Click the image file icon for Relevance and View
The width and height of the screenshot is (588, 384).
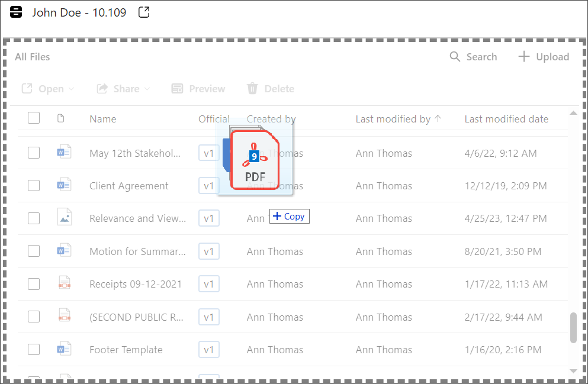pos(64,218)
